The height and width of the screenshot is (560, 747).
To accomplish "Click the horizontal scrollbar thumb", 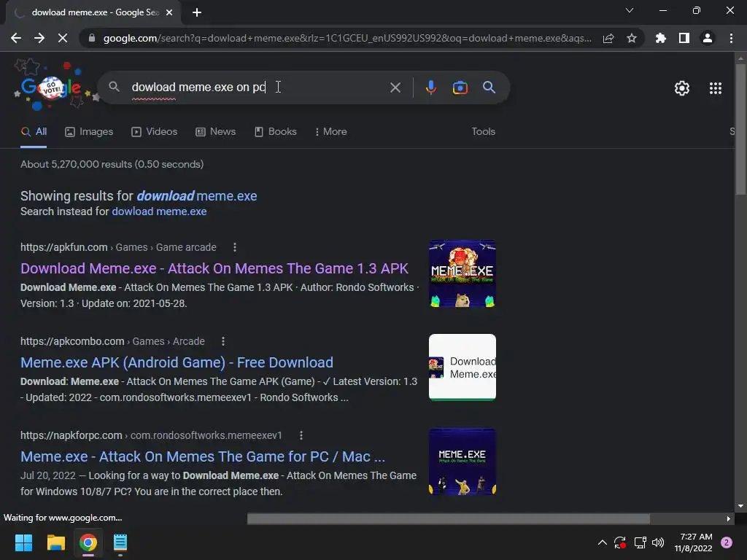I will pyautogui.click(x=449, y=518).
